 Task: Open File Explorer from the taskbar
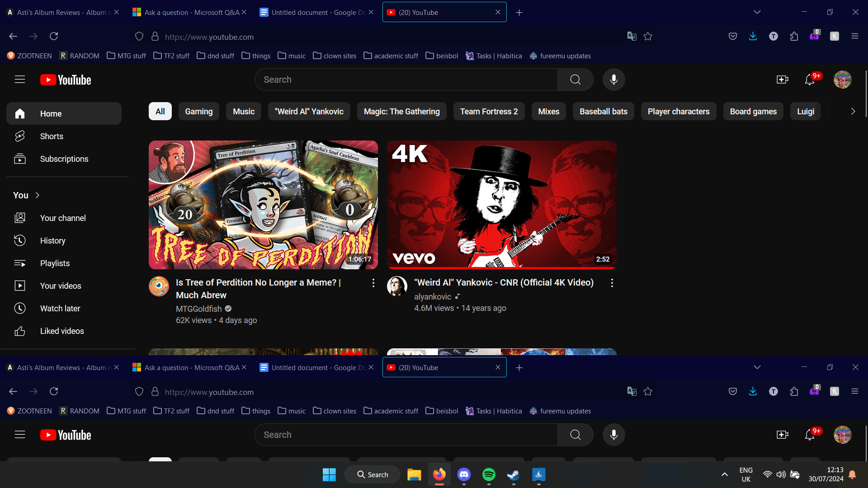(414, 474)
